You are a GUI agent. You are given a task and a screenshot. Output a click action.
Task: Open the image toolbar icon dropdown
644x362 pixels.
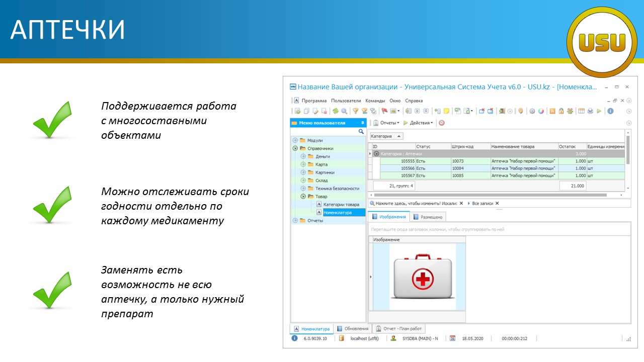398,111
